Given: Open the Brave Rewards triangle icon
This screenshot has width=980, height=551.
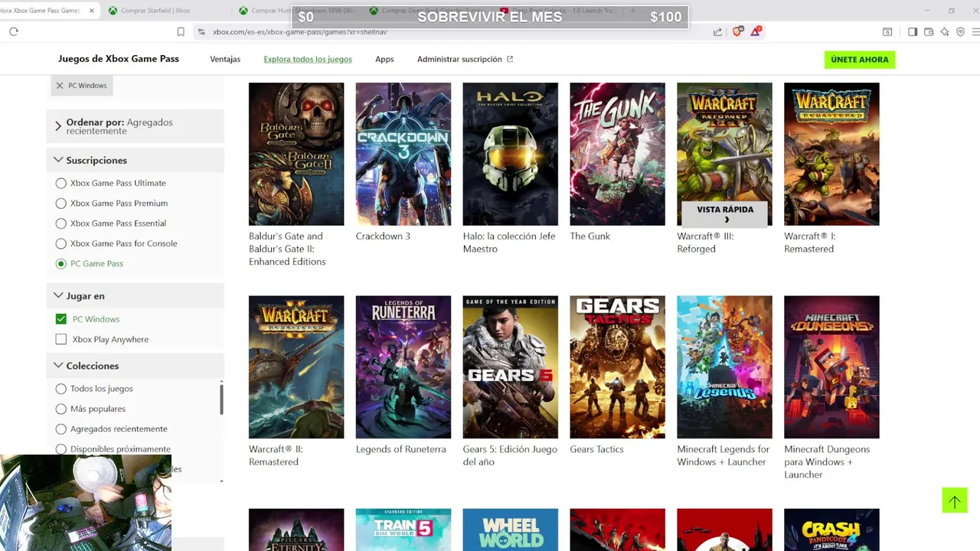Looking at the screenshot, I should (x=756, y=31).
